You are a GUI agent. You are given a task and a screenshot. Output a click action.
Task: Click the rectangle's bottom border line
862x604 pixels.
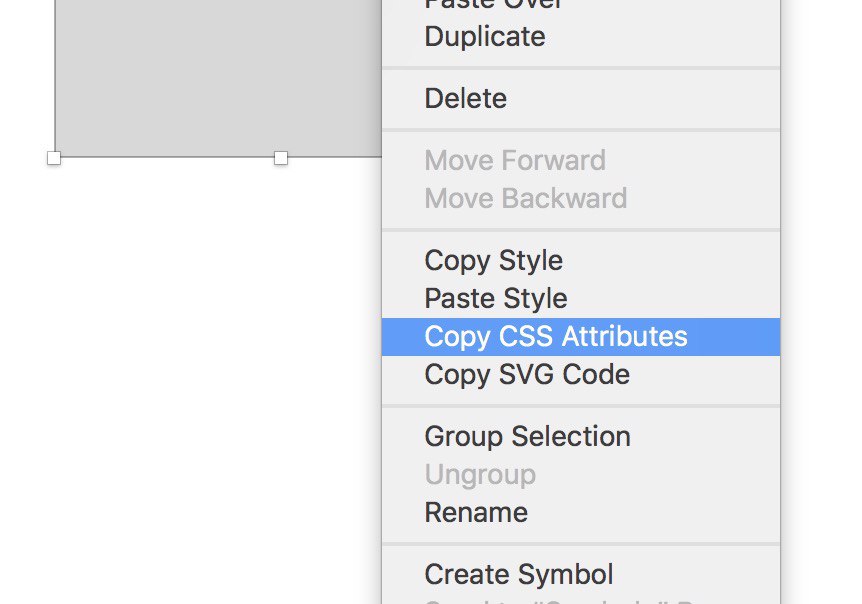pyautogui.click(x=165, y=157)
